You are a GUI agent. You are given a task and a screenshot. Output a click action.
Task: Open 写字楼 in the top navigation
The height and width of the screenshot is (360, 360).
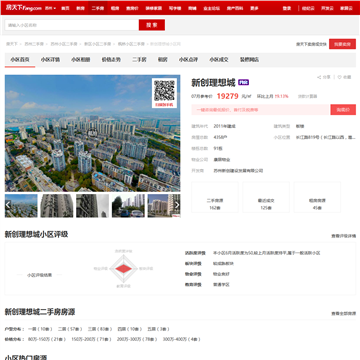tap(175, 8)
